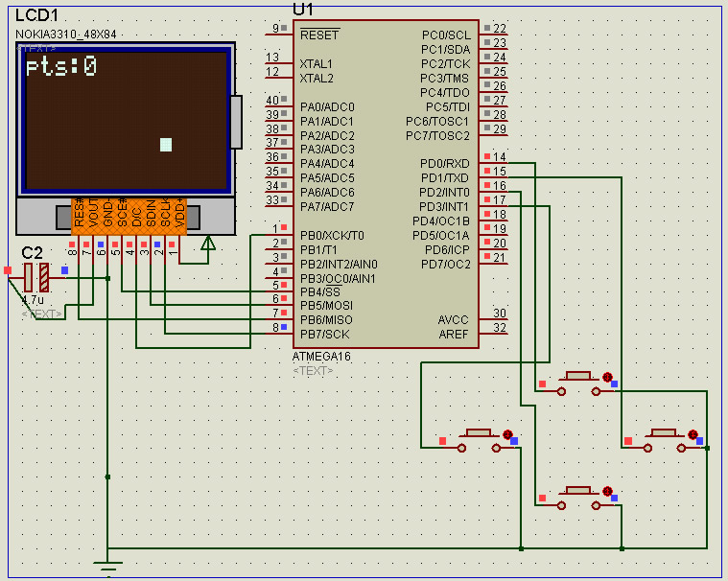Click the PB4/SS pin label
The image size is (728, 581).
click(x=320, y=291)
